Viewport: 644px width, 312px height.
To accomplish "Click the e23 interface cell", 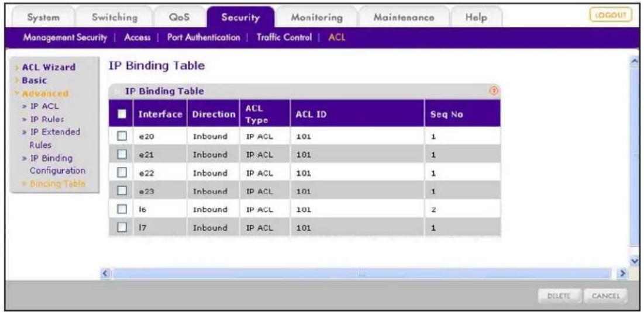I will pyautogui.click(x=160, y=191).
